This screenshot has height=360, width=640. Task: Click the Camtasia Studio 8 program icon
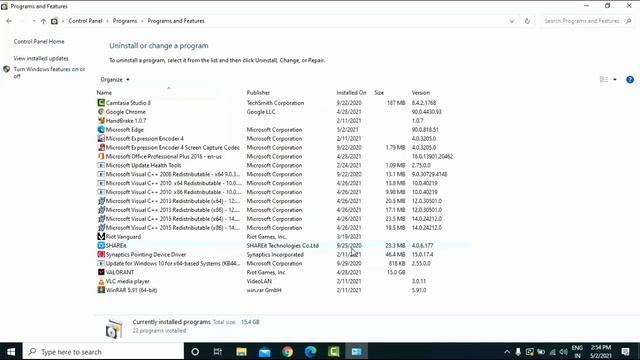pos(101,102)
